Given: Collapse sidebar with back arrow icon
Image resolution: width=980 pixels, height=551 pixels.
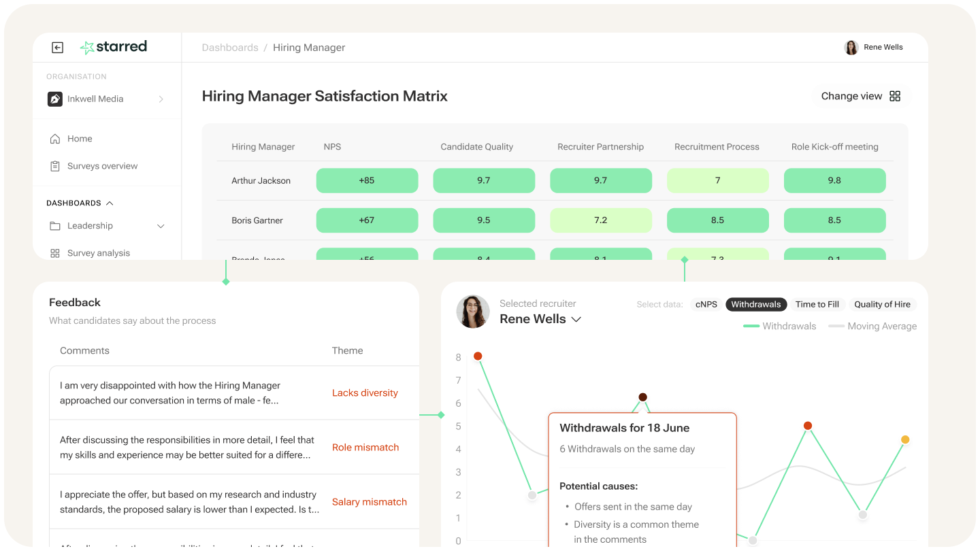Looking at the screenshot, I should [58, 48].
